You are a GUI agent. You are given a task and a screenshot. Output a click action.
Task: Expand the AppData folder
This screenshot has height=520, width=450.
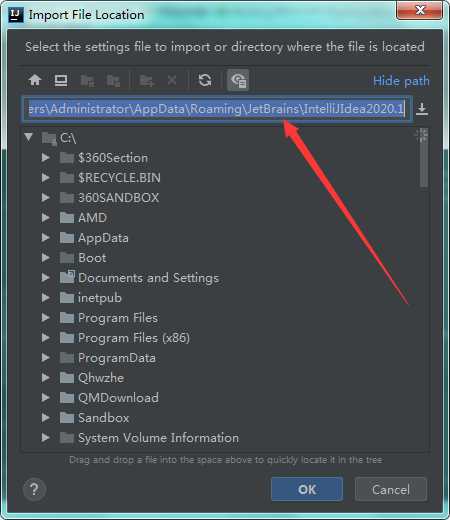coord(46,238)
